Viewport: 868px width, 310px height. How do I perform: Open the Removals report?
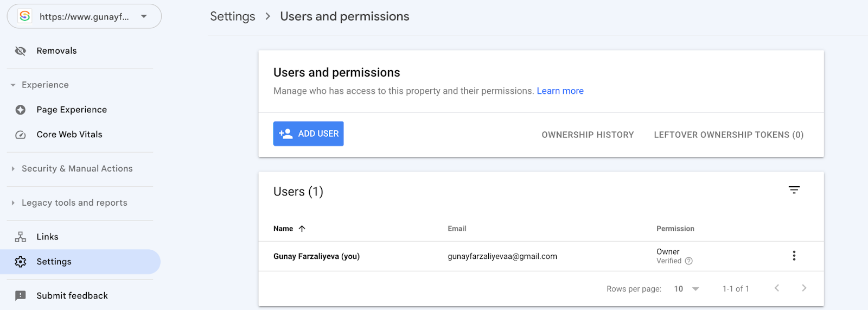point(56,50)
